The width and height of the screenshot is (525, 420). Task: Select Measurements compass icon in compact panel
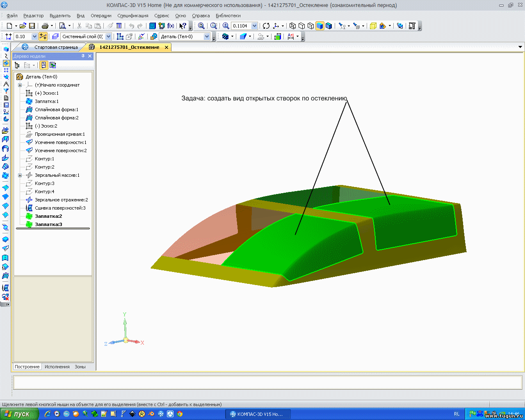click(6, 84)
